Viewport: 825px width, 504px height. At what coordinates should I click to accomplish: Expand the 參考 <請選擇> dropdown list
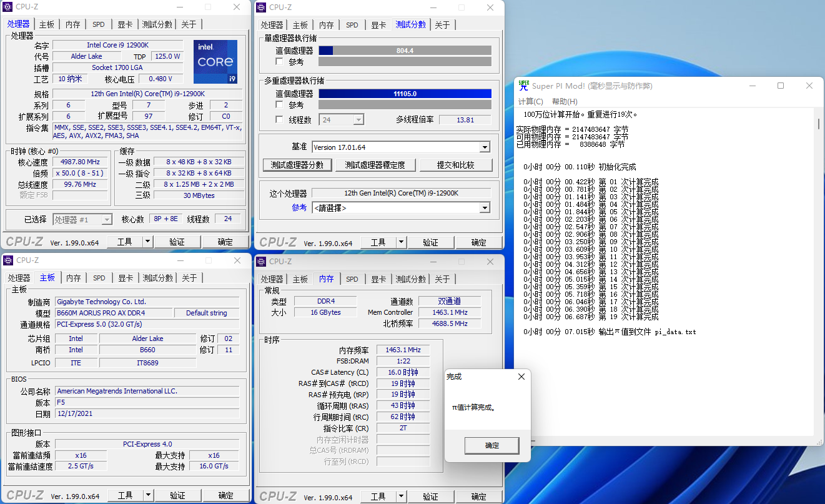[485, 208]
